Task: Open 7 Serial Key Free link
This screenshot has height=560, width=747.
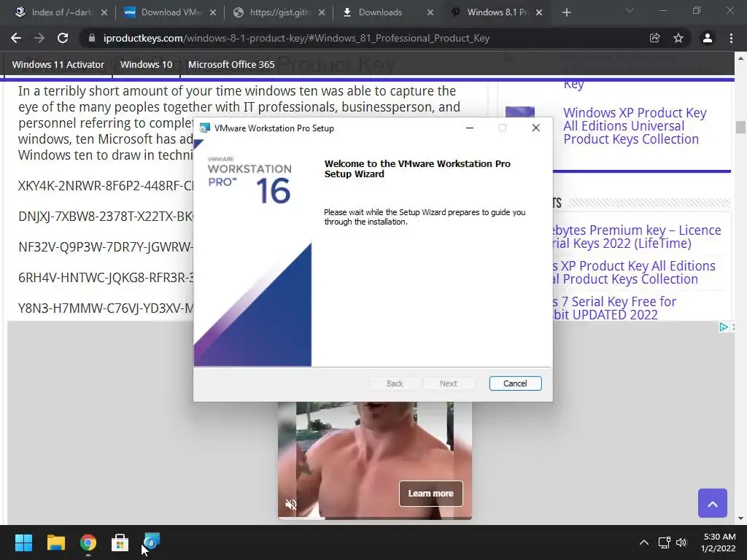Action: click(x=614, y=308)
